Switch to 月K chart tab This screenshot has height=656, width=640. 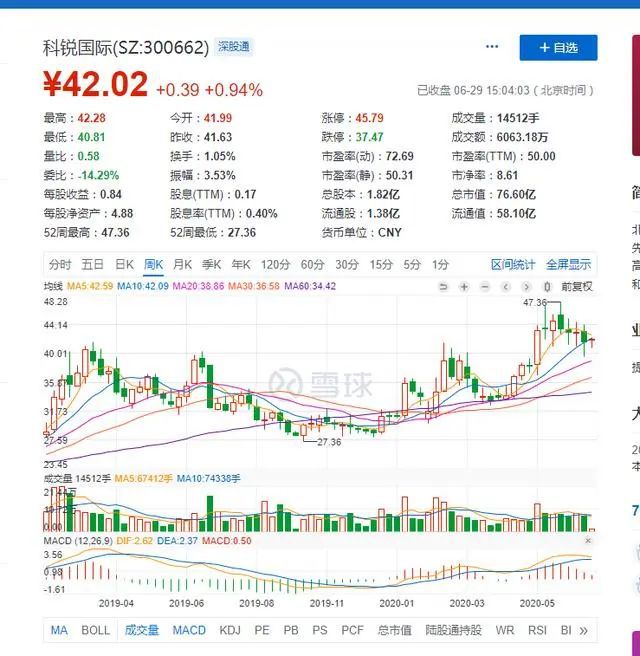pyautogui.click(x=182, y=265)
